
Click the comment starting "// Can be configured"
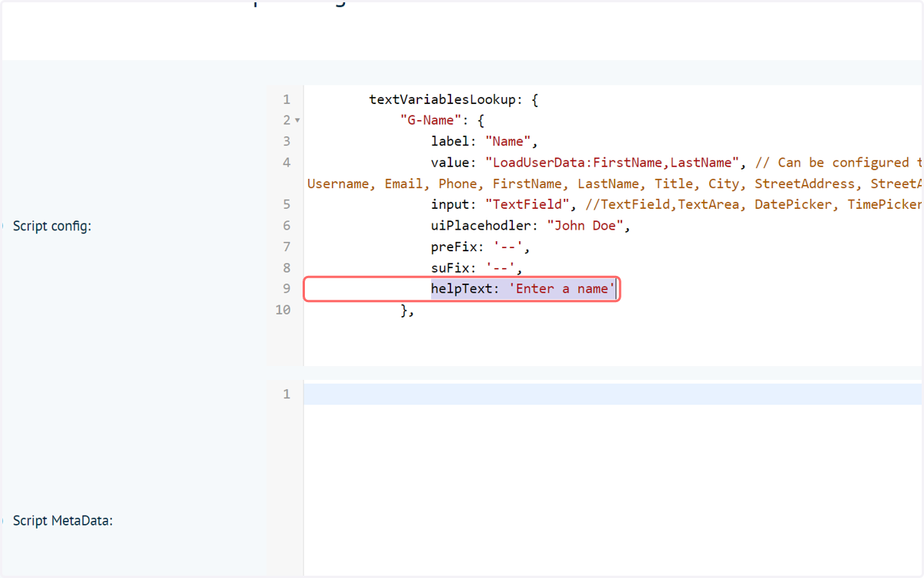click(x=839, y=163)
